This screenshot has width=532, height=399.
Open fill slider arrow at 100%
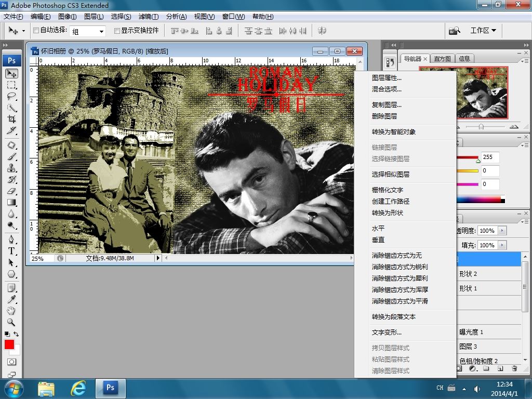pyautogui.click(x=502, y=245)
